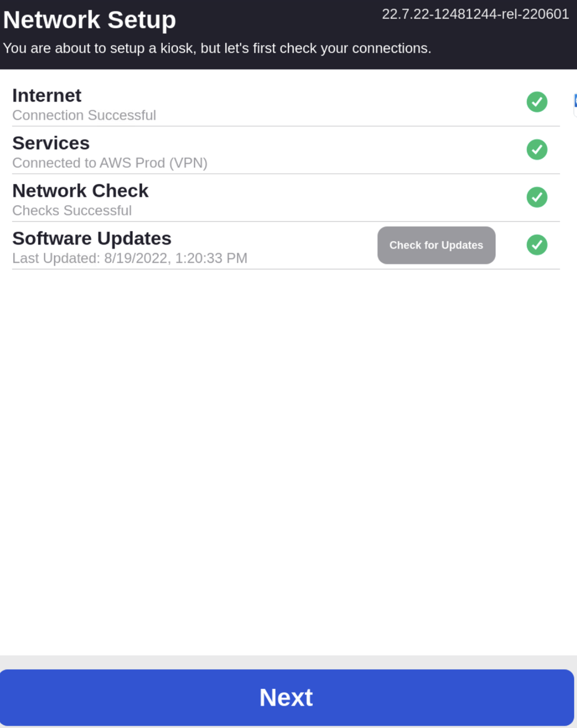Screen dimensions: 577x728
Task: Select the Internet row heading
Action: point(47,96)
